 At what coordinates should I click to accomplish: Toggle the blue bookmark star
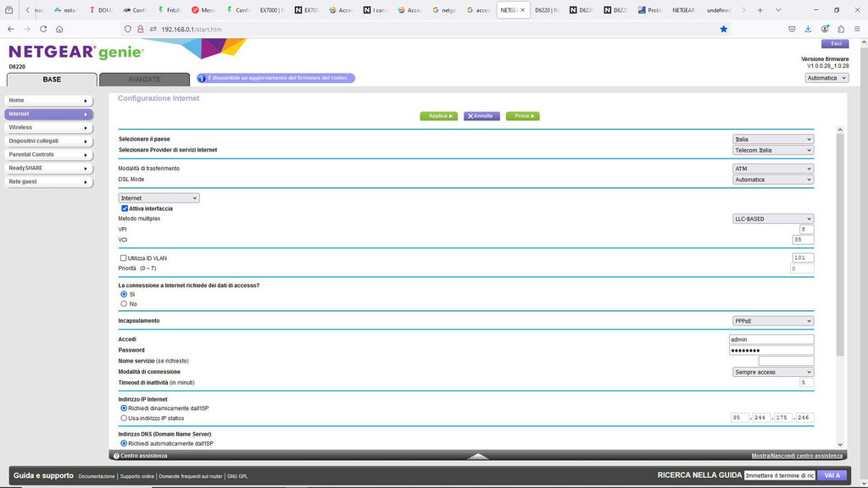click(x=724, y=30)
